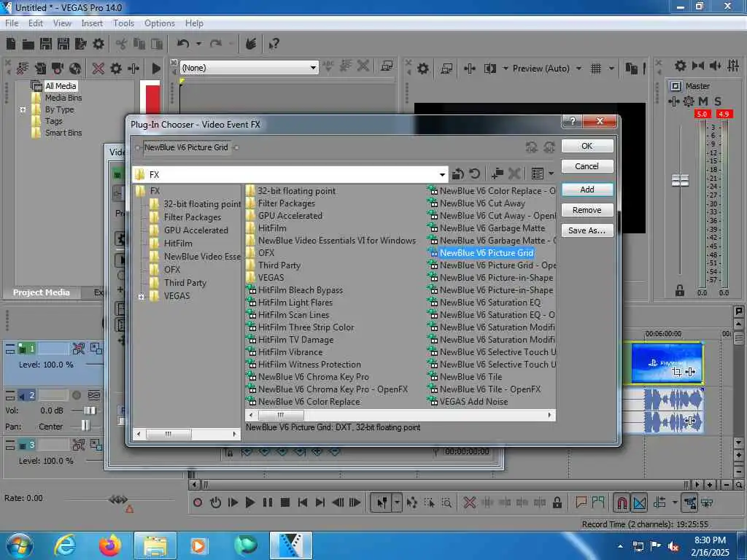Click Views list icon in Plug-In Chooser
This screenshot has width=747, height=560.
[538, 174]
